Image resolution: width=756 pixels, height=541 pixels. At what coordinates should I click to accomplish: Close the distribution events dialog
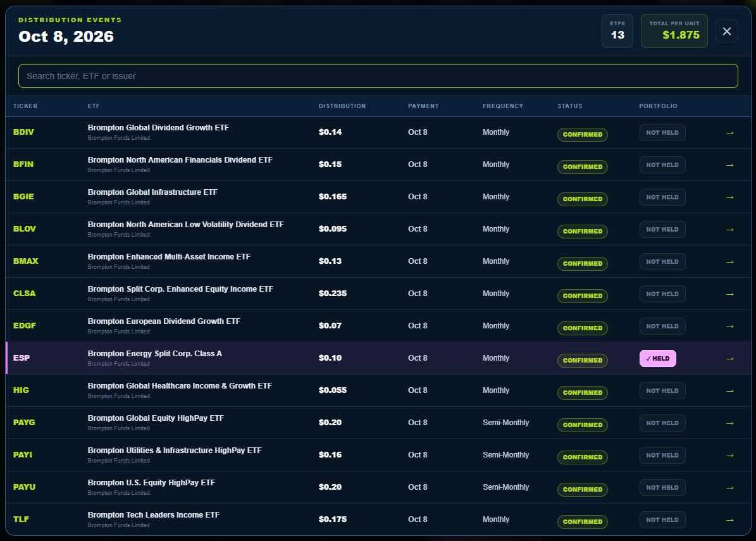pyautogui.click(x=727, y=32)
